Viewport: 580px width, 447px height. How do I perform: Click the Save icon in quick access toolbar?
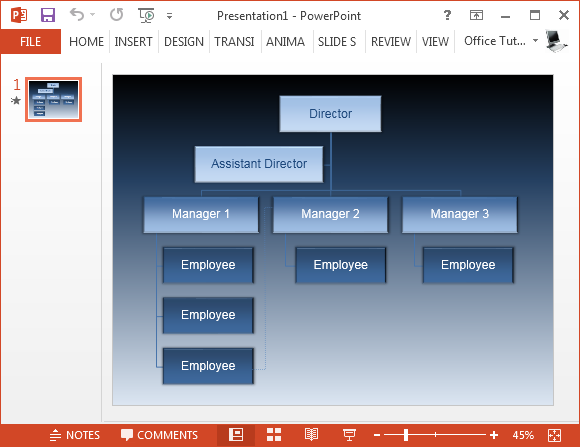(x=48, y=16)
